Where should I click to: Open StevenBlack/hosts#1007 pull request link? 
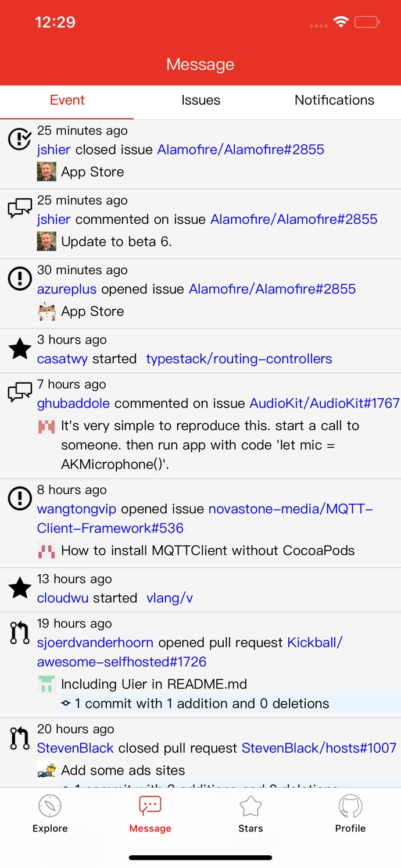(319, 748)
